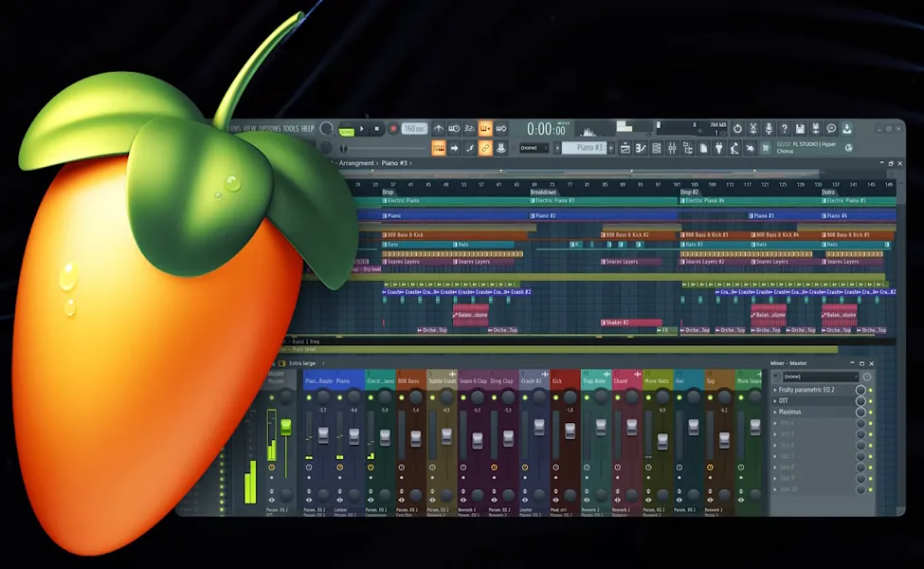The width and height of the screenshot is (924, 569).
Task: Click the scissors audio editor icon
Action: 753,129
